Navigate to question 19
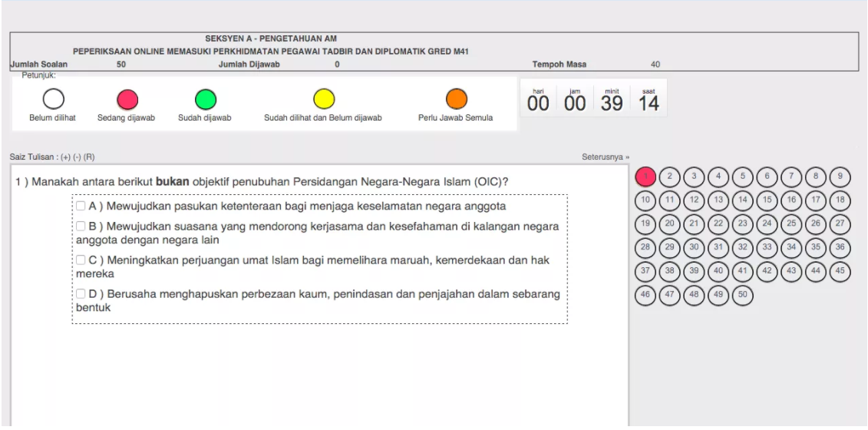This screenshot has height=430, width=868. point(645,224)
